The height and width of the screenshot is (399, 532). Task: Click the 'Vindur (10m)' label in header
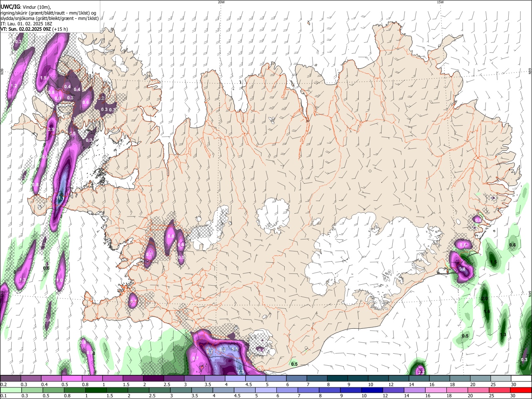pyautogui.click(x=36, y=7)
